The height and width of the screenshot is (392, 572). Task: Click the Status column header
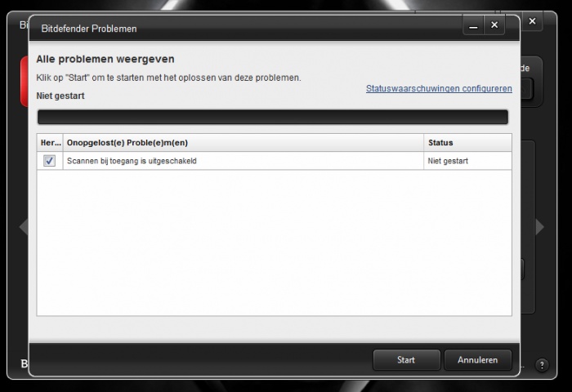pyautogui.click(x=467, y=143)
